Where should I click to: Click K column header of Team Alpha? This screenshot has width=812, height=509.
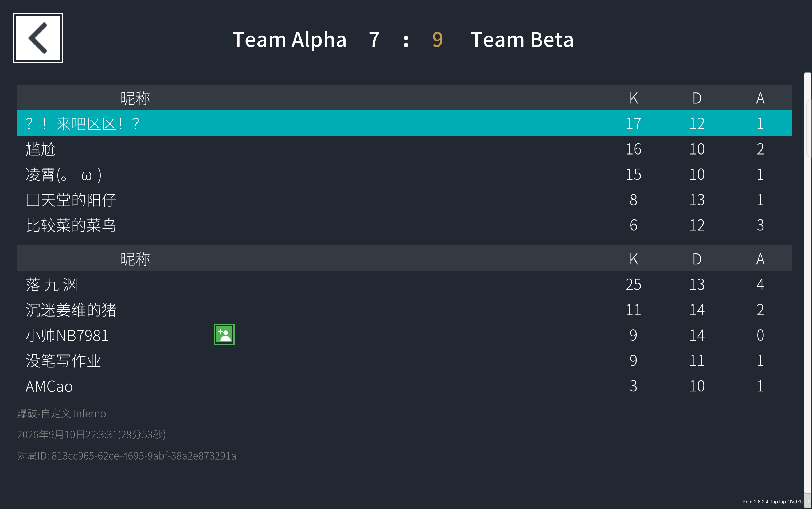pos(634,98)
